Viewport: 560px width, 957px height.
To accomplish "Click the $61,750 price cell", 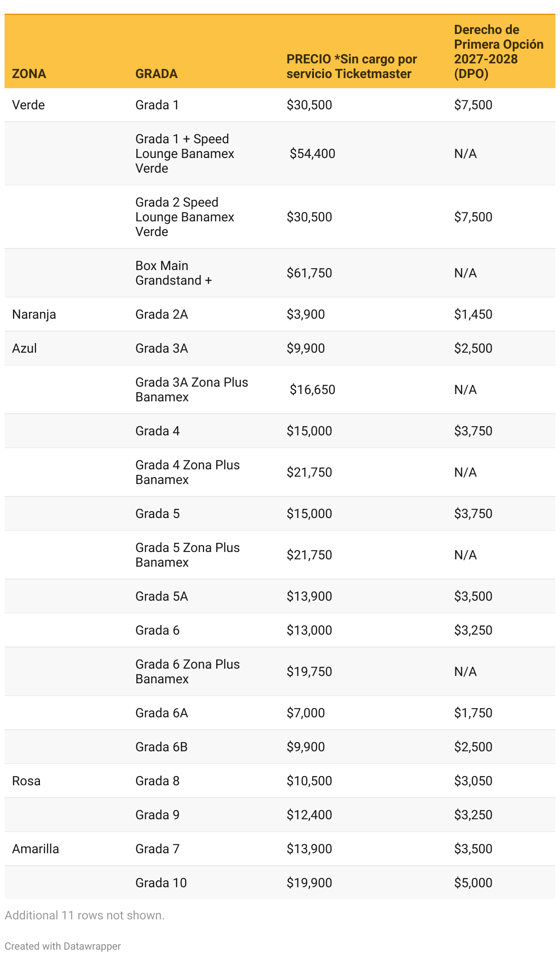I will 309,273.
